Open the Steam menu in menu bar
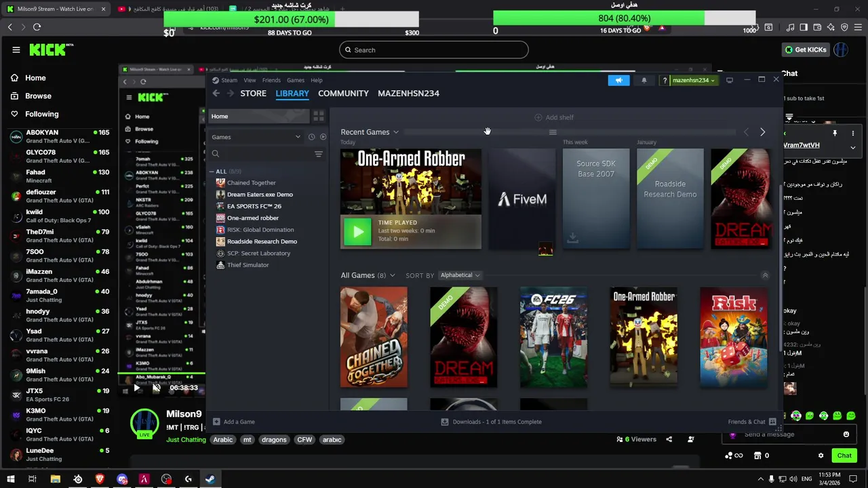This screenshot has height=488, width=868. coord(229,80)
